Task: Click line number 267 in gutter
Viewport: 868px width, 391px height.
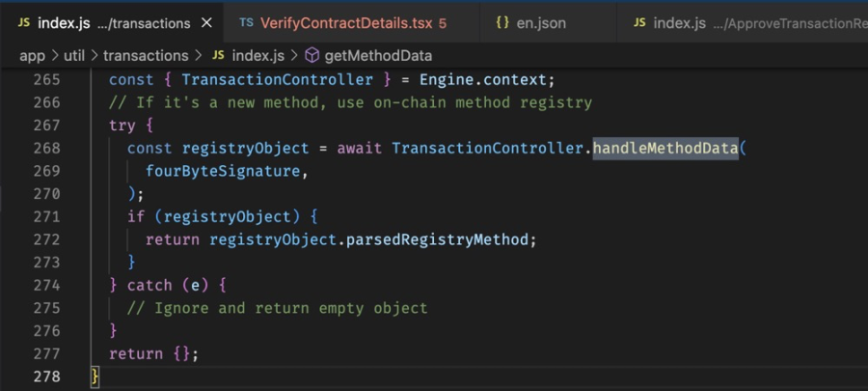Action: coord(47,126)
